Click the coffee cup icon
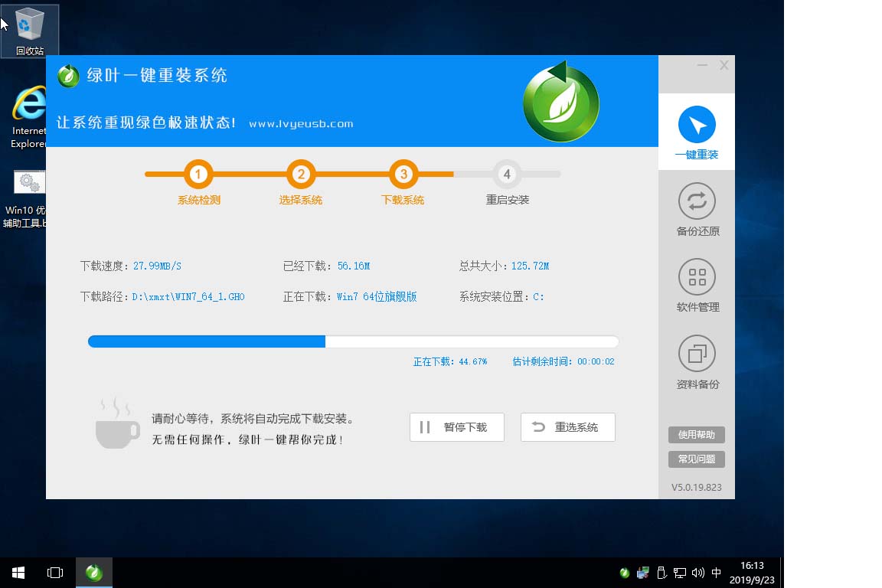 click(117, 423)
